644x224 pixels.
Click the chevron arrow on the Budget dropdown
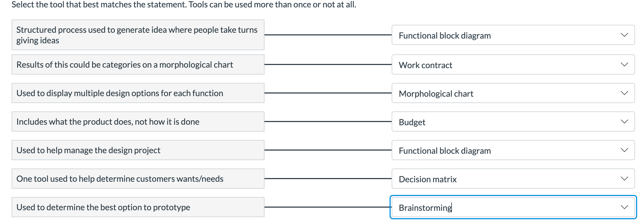pyautogui.click(x=624, y=122)
